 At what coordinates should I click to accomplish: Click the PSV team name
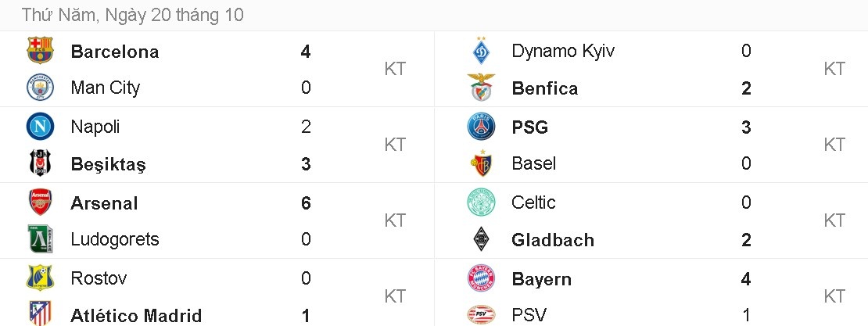click(529, 315)
